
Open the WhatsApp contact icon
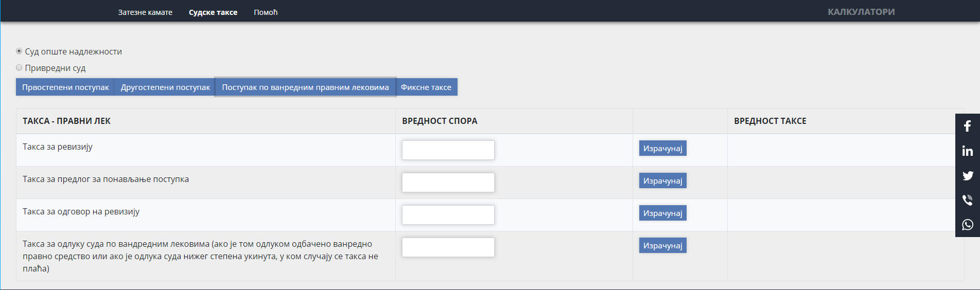[x=967, y=225]
